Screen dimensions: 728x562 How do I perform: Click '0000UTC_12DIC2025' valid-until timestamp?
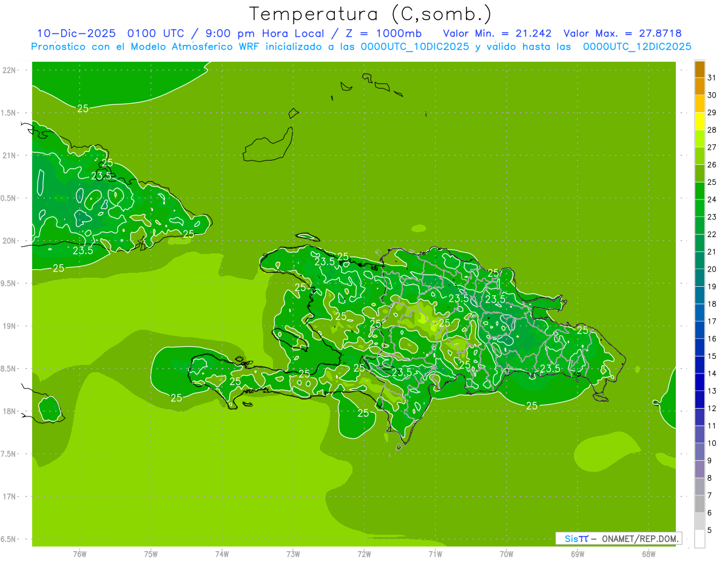637,47
